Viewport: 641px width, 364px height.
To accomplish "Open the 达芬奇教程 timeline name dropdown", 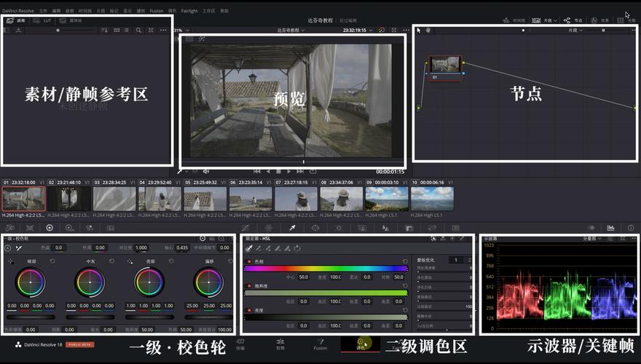I will (291, 31).
